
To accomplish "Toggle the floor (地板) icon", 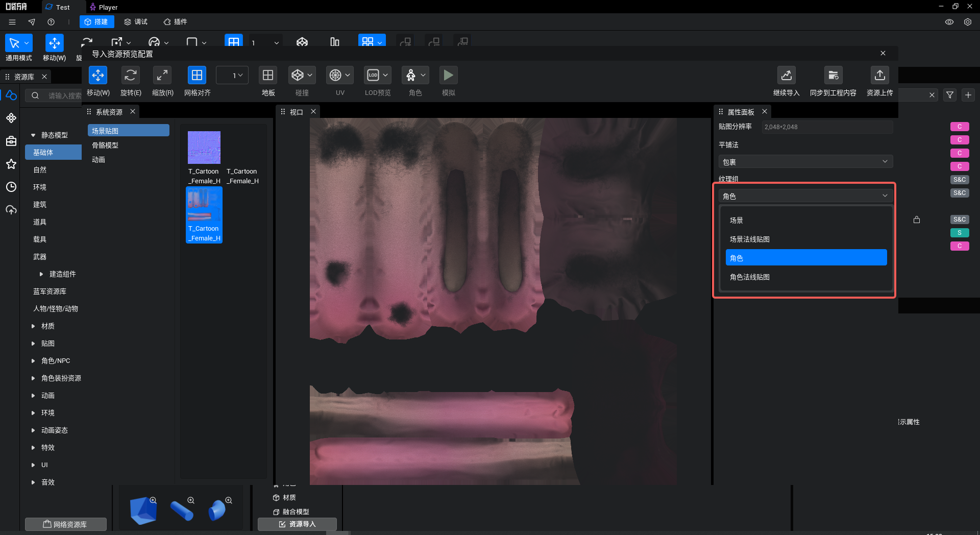I will pyautogui.click(x=268, y=76).
